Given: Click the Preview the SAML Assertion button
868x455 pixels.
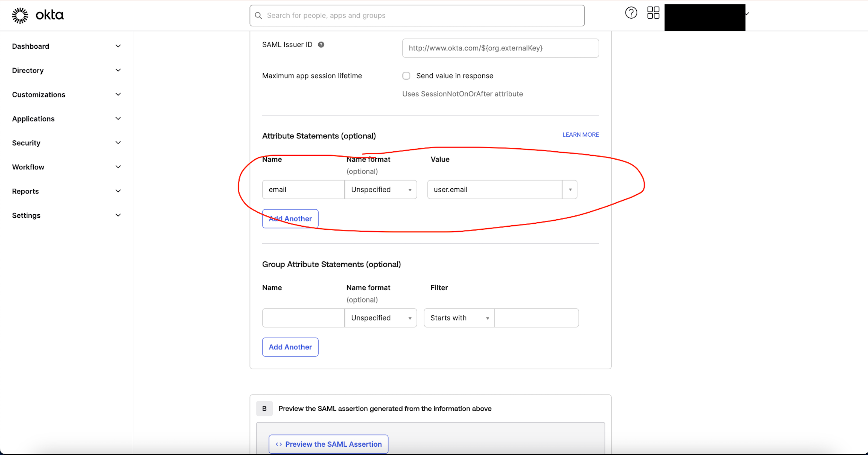Looking at the screenshot, I should (328, 444).
